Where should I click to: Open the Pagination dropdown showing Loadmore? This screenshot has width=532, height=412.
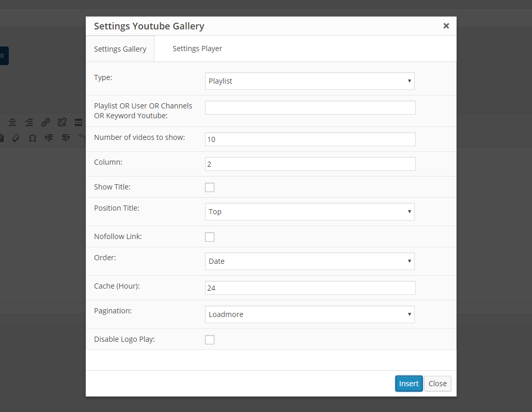[x=310, y=314]
